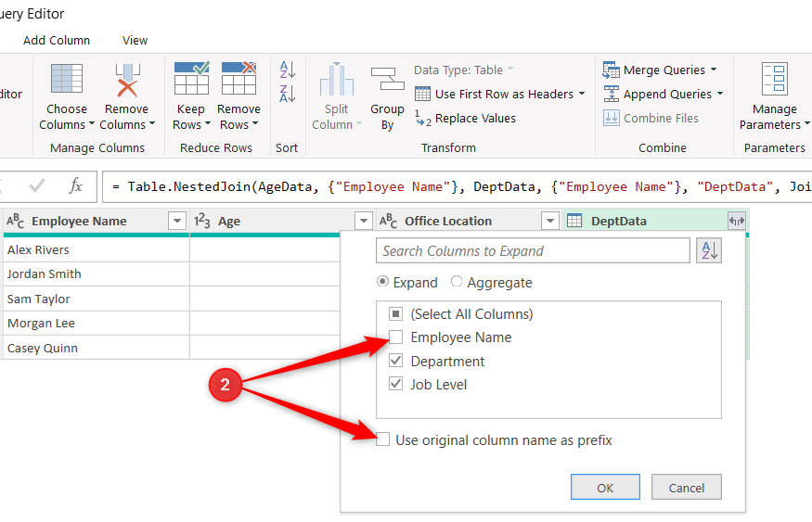Toggle Use original column name as prefix
The width and height of the screenshot is (812, 522).
click(382, 439)
